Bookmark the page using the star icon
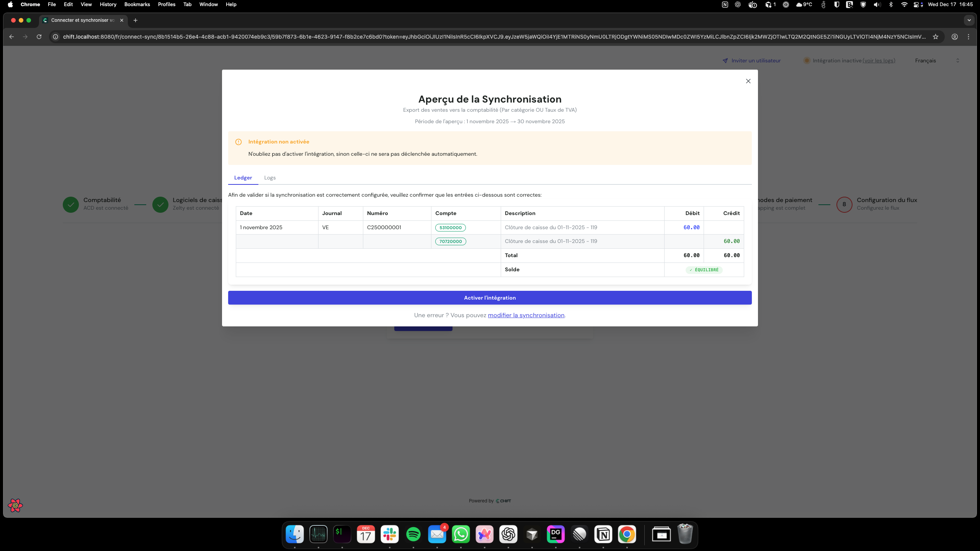 pos(936,36)
